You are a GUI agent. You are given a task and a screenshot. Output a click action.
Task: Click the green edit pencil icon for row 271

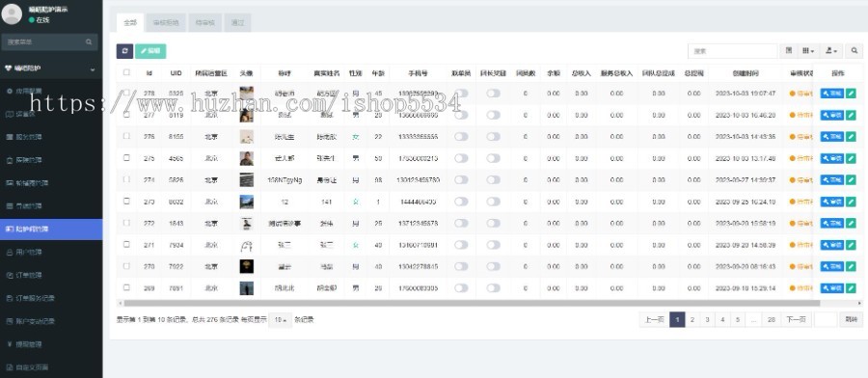coord(851,245)
